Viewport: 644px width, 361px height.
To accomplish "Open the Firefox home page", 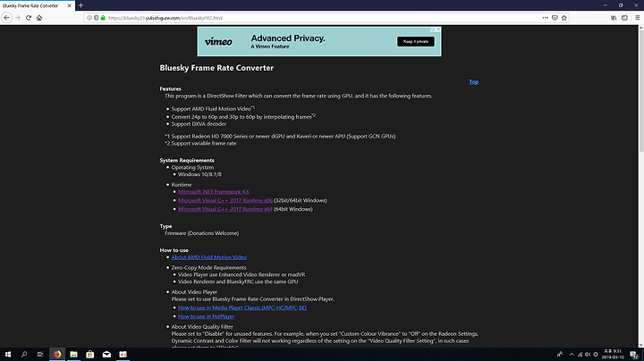I will point(39,18).
